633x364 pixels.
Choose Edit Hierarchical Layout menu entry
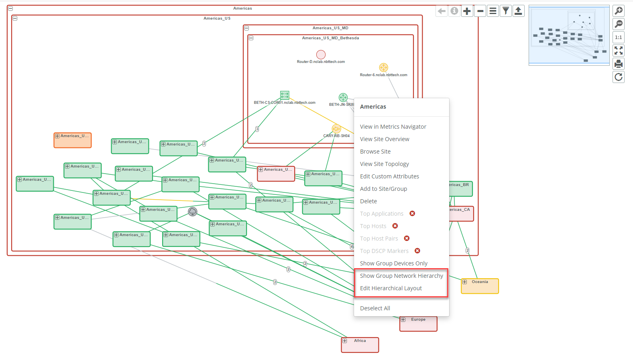[391, 288]
